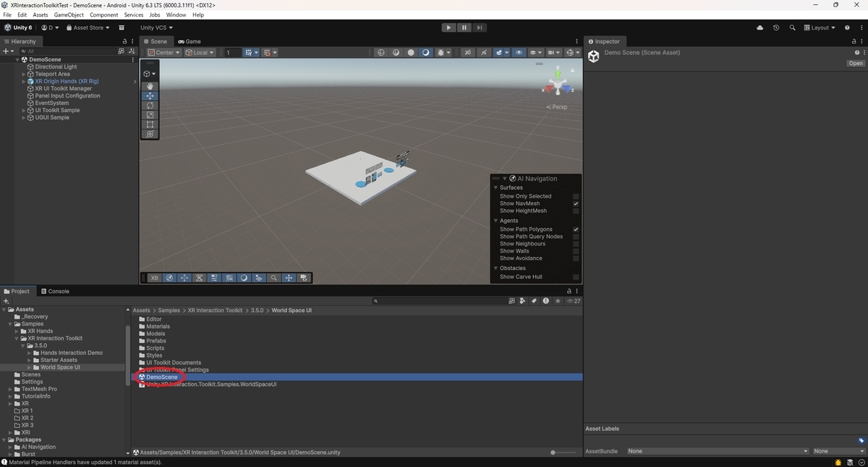Open the GameObject menu
The image size is (868, 467).
pyautogui.click(x=69, y=14)
